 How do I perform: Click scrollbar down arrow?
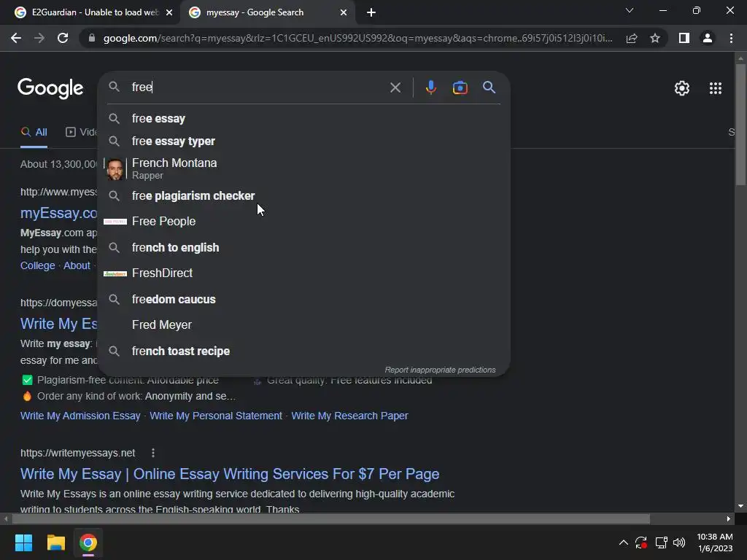740,506
